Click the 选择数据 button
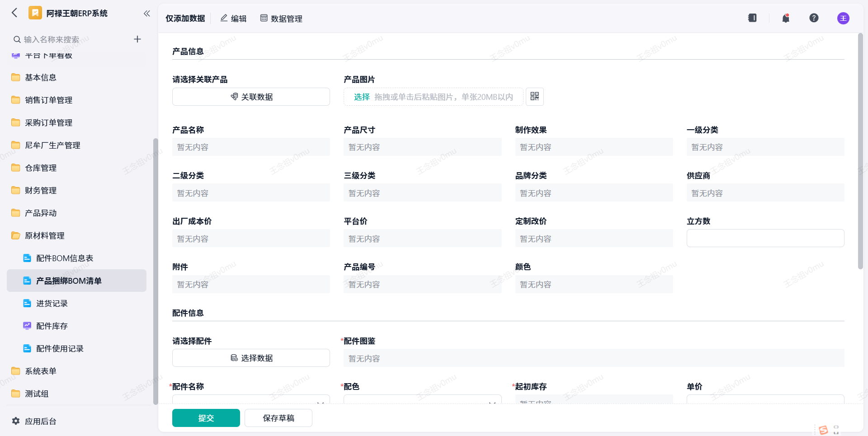The width and height of the screenshot is (868, 436). [251, 358]
